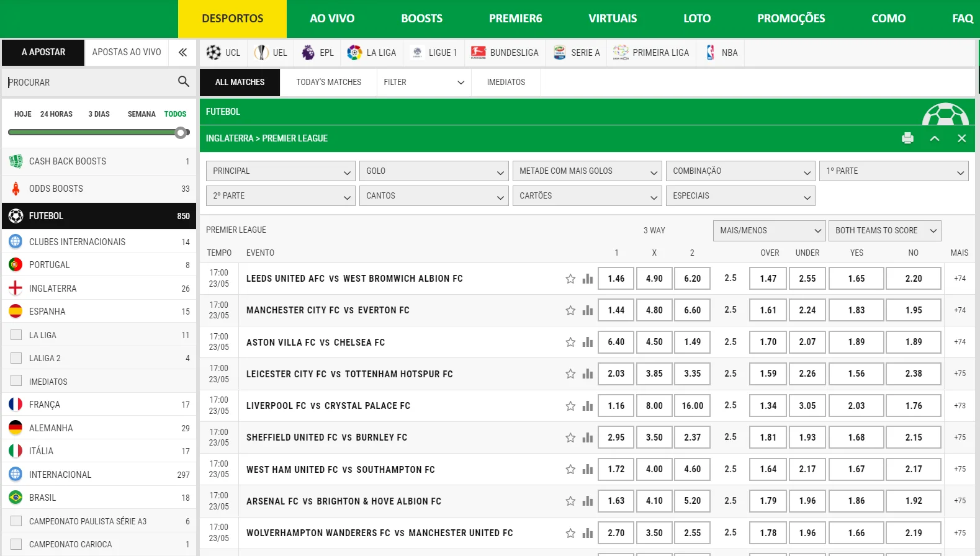Open the Principal market dropdown

tap(281, 171)
